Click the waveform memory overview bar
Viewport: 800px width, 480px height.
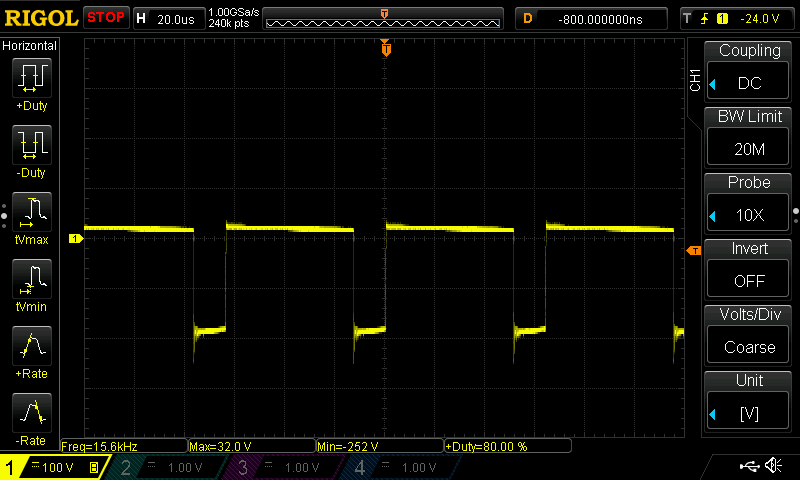(x=383, y=19)
